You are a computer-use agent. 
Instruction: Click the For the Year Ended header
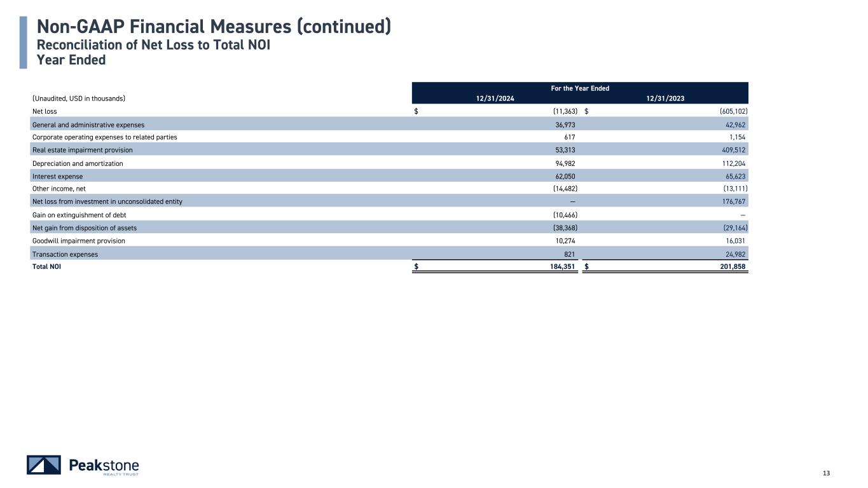(x=580, y=88)
